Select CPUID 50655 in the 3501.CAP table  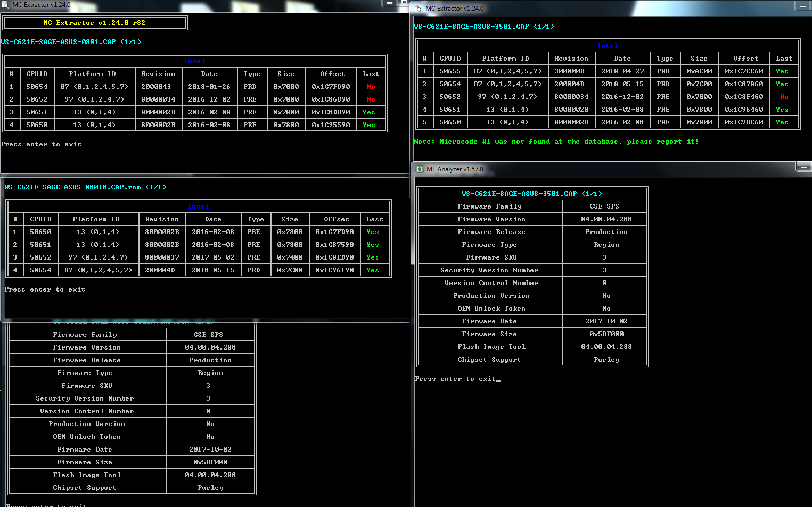click(x=450, y=71)
